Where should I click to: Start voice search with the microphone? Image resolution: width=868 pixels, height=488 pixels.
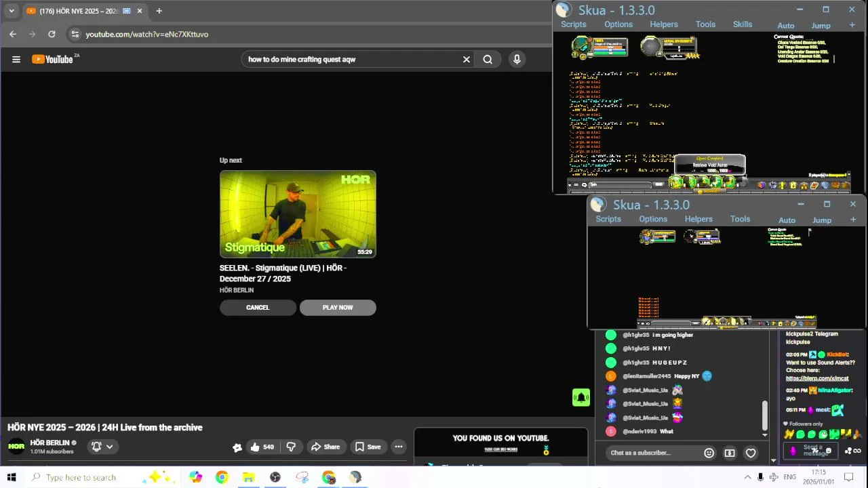pyautogui.click(x=517, y=60)
